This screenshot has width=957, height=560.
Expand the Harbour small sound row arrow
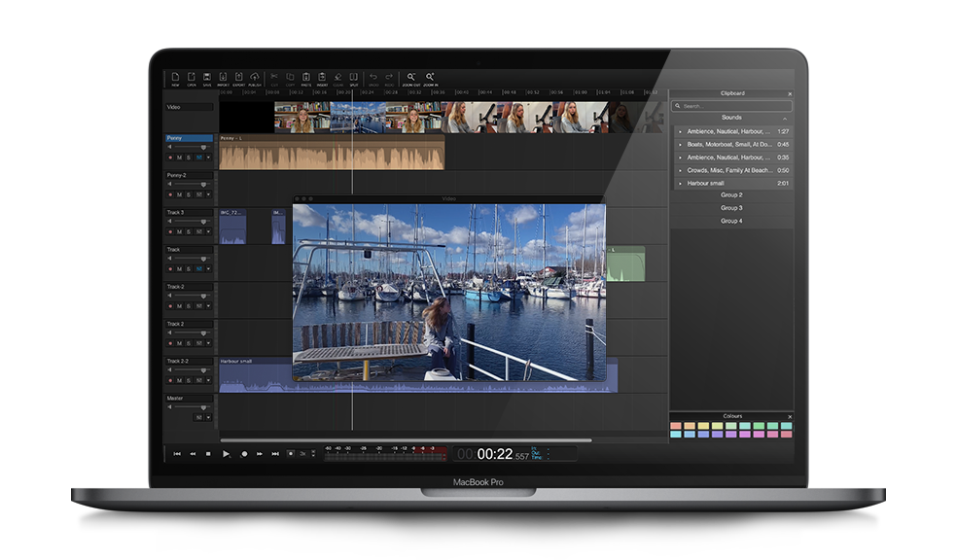coord(680,183)
